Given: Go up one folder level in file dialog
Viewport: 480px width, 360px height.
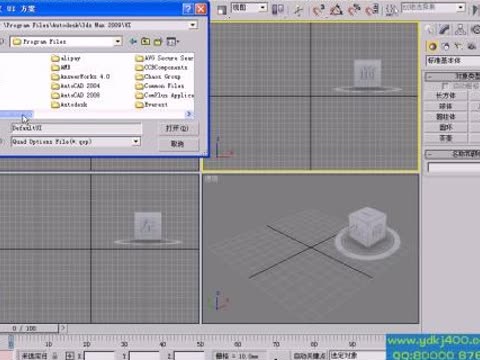Looking at the screenshot, I should click(145, 41).
